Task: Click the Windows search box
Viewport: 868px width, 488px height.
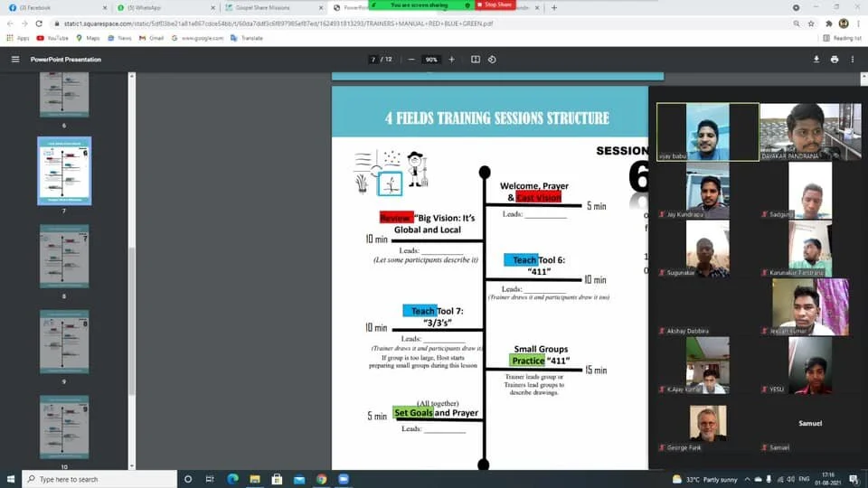Action: [x=99, y=479]
